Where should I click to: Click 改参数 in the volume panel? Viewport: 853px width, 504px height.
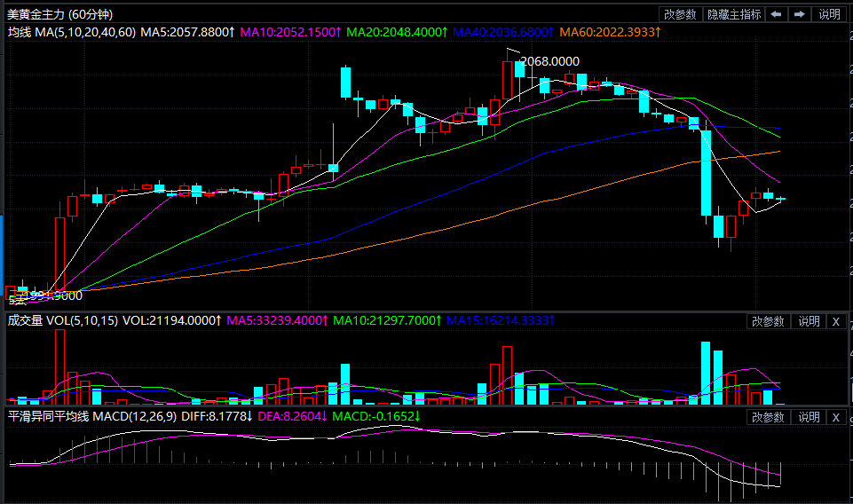click(x=768, y=321)
